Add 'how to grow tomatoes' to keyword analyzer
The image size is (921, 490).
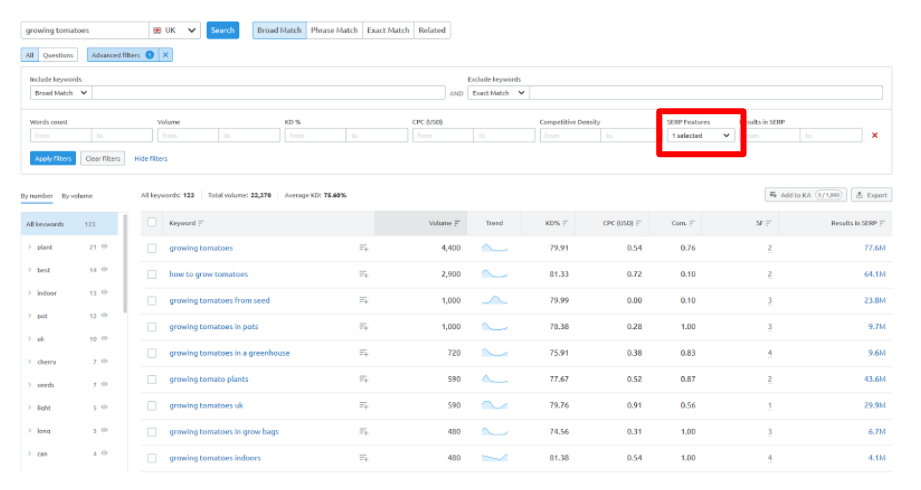tap(364, 274)
